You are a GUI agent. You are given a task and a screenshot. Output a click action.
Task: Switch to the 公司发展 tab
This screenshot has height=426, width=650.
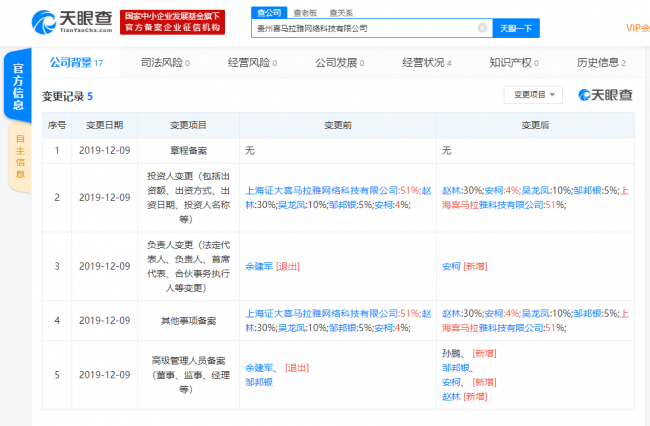tap(339, 63)
